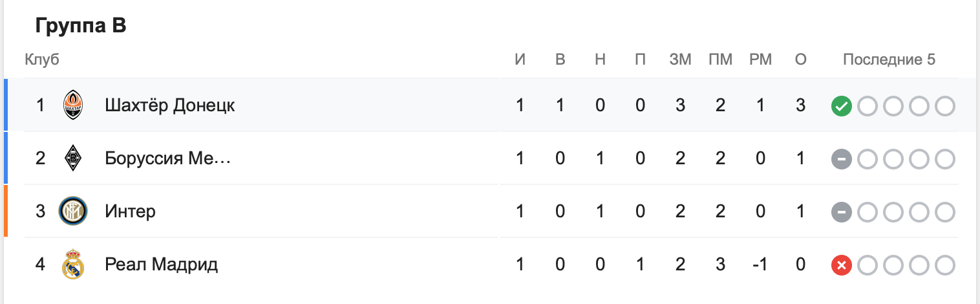Open the Интер team link
This screenshot has height=304, width=980.
tap(131, 212)
